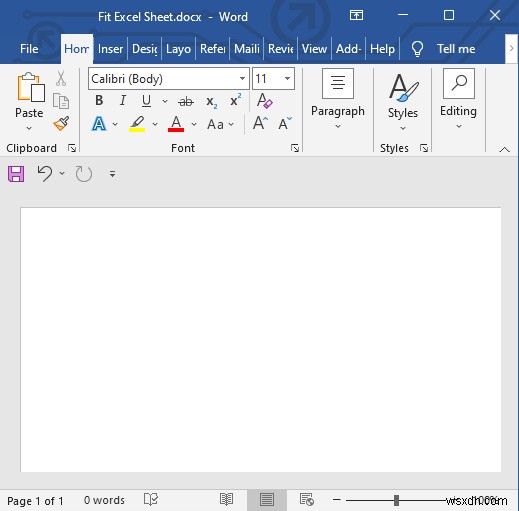
Task: Switch to the Insert tab
Action: (110, 49)
